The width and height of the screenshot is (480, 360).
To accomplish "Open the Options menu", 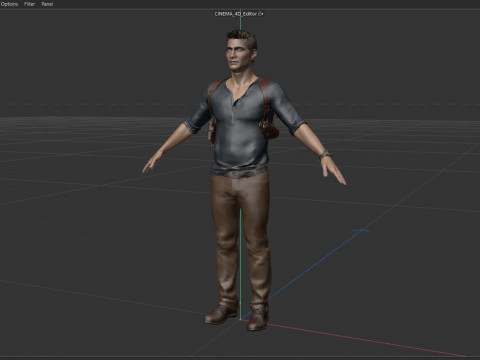I will click(x=9, y=4).
